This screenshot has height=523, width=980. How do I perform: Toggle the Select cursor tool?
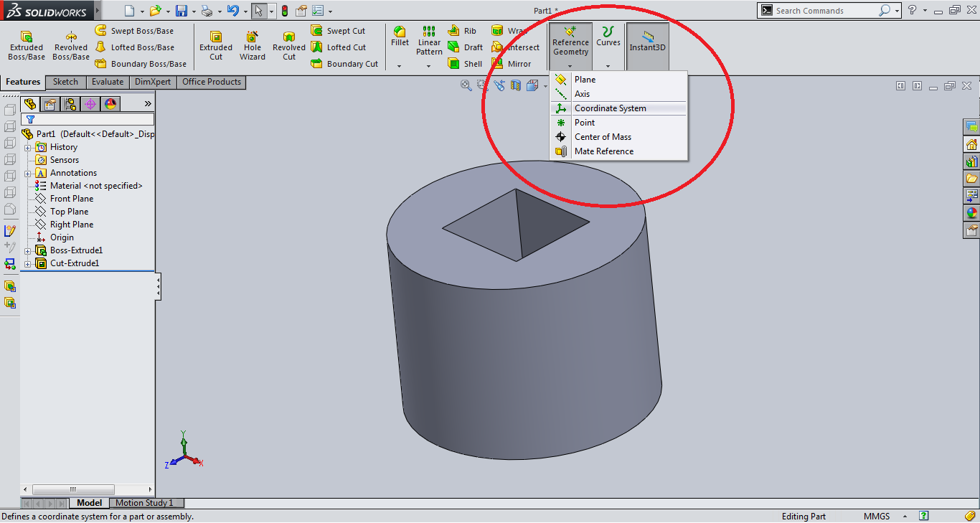click(x=258, y=11)
